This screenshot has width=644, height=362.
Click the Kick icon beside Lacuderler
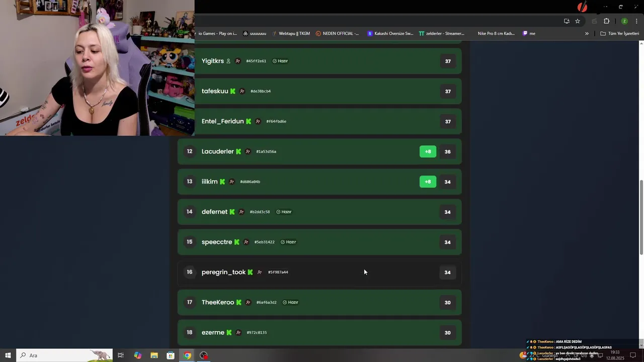pos(238,151)
